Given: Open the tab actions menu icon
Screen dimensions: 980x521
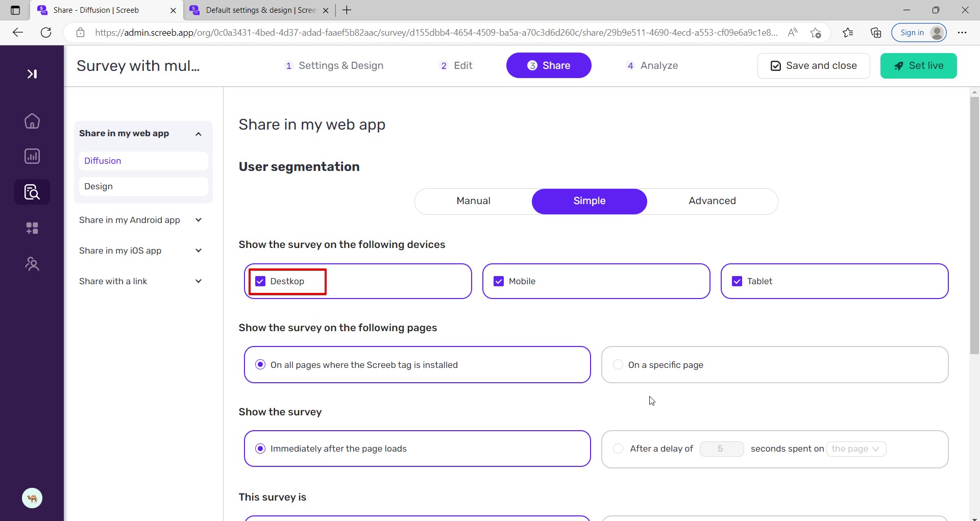Looking at the screenshot, I should pyautogui.click(x=15, y=10).
